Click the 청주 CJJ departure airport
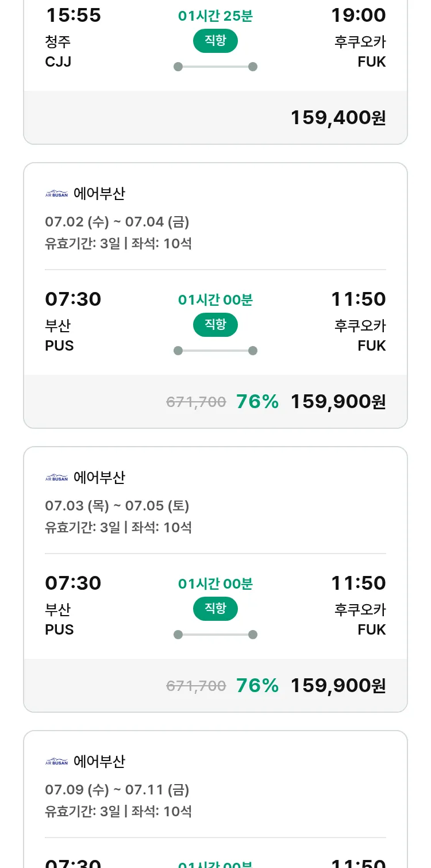This screenshot has height=868, width=431. tap(59, 51)
